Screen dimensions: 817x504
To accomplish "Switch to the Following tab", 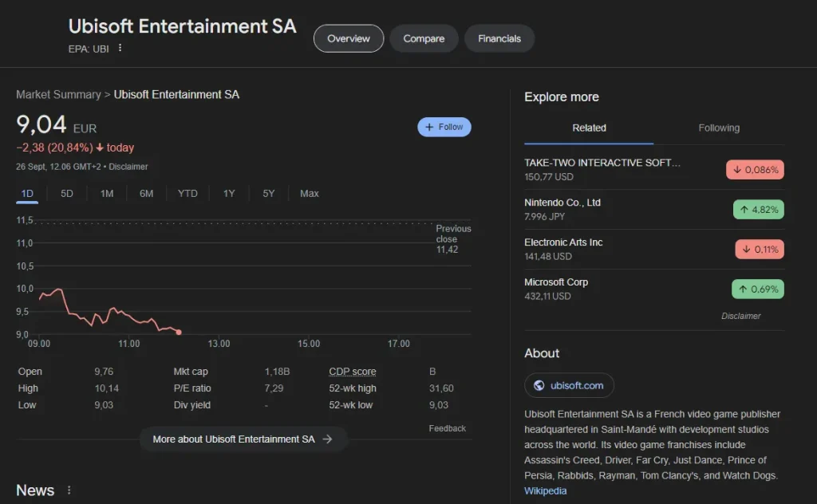I will (719, 128).
